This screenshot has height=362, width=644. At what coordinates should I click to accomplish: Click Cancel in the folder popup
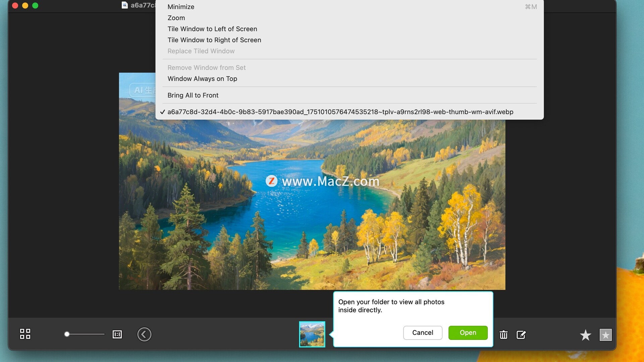(423, 333)
